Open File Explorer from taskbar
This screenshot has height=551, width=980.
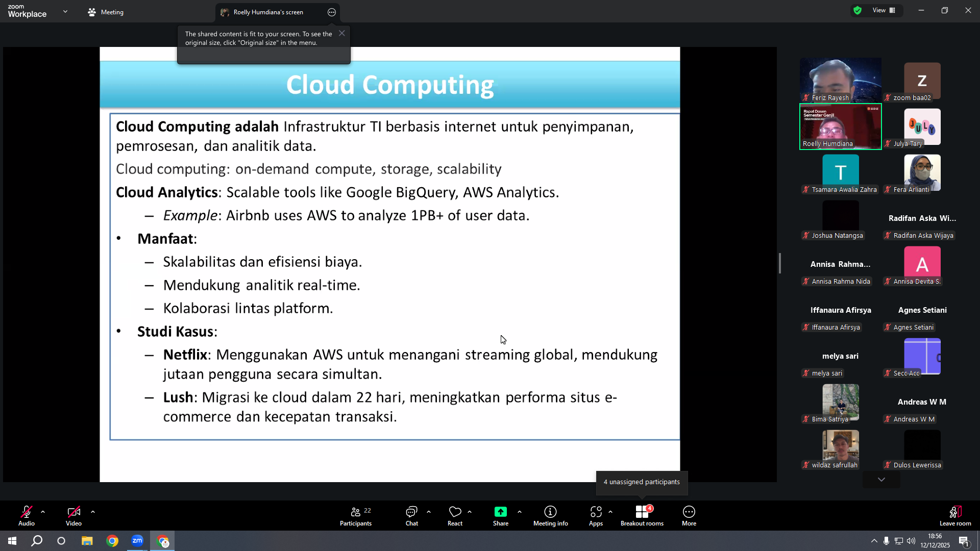click(x=87, y=541)
